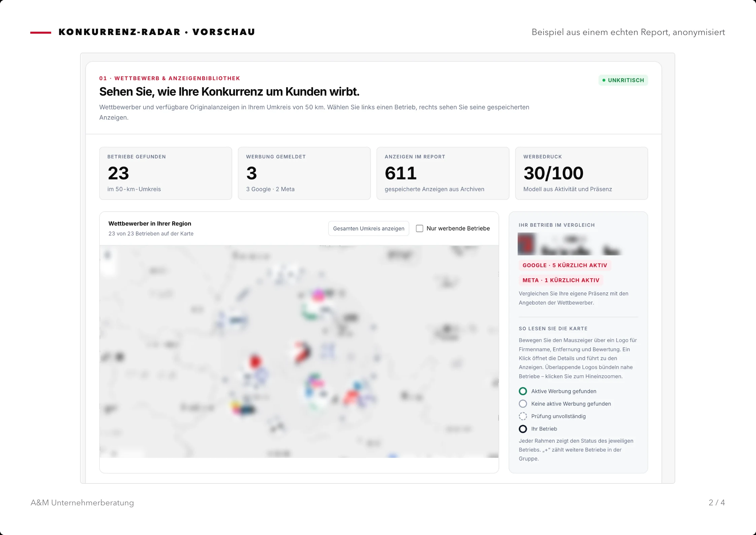Click the text 23 von 23 Betrieben auf der Karte

151,233
